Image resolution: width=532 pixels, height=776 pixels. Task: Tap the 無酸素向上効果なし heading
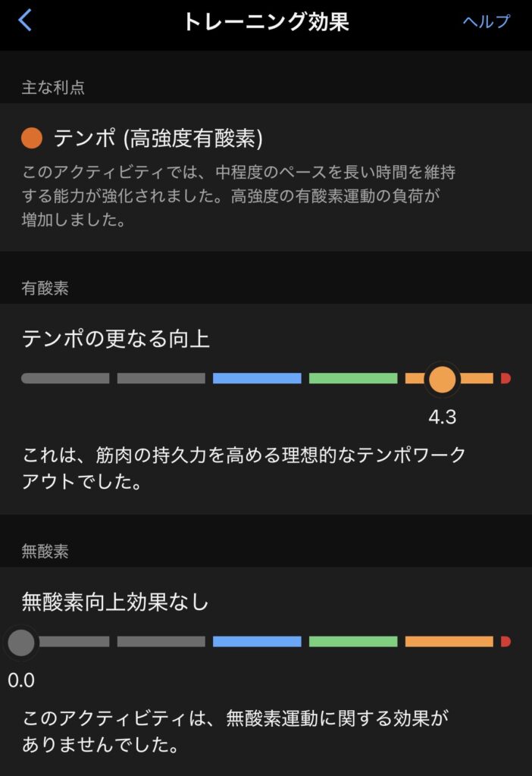pos(115,602)
